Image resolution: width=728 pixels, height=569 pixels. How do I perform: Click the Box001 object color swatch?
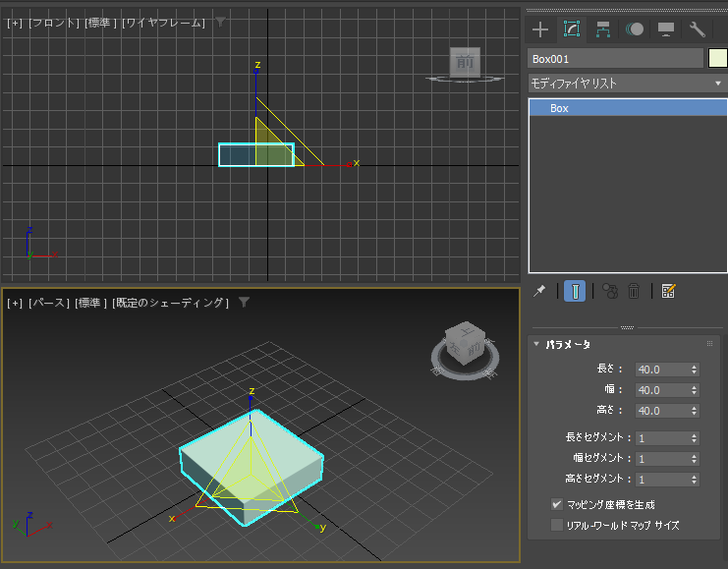pyautogui.click(x=717, y=58)
